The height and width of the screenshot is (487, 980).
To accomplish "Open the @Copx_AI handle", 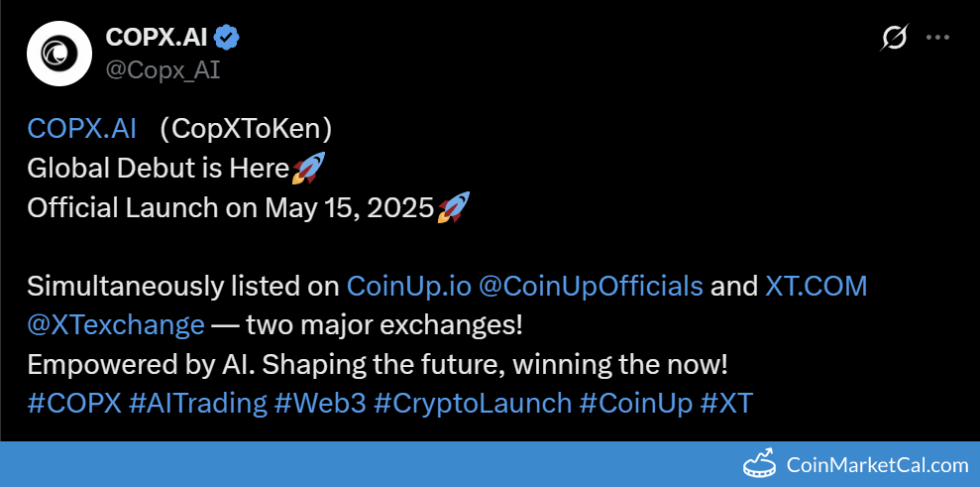I will click(163, 70).
